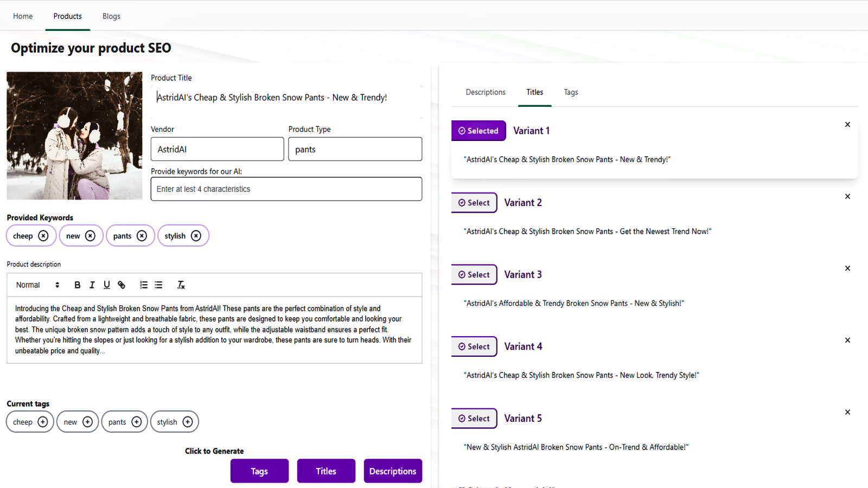Dismiss Variant 2 title card
Image resolution: width=868 pixels, height=488 pixels.
847,196
